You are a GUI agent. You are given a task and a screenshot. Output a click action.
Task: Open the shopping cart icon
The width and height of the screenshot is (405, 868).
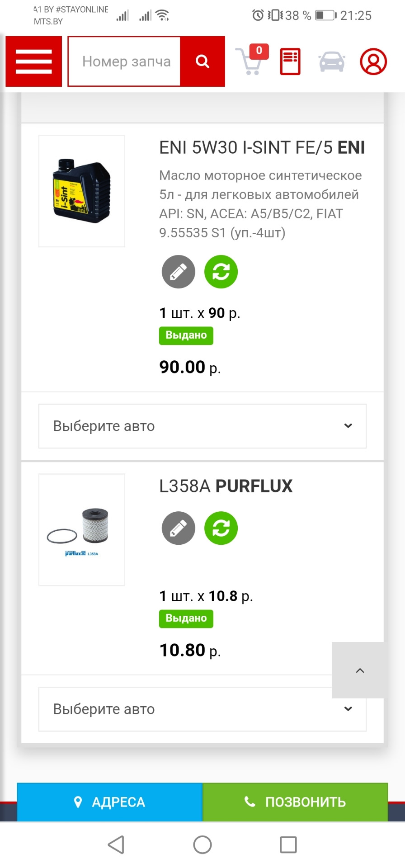(251, 60)
